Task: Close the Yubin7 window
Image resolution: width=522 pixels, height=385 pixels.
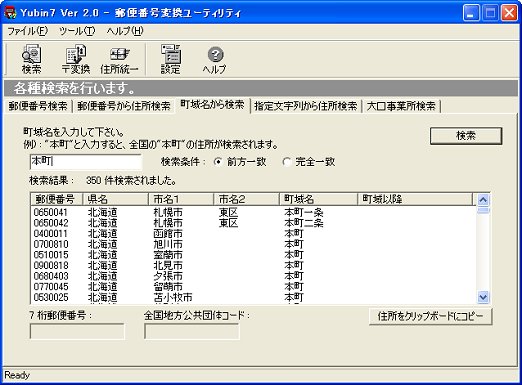Action: click(510, 13)
